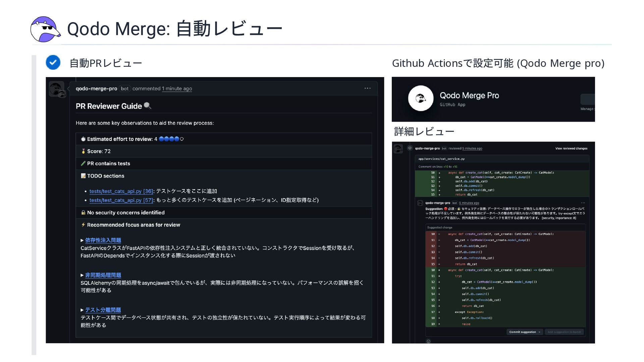Click the '1 minute ago' timestamp link

(x=177, y=88)
